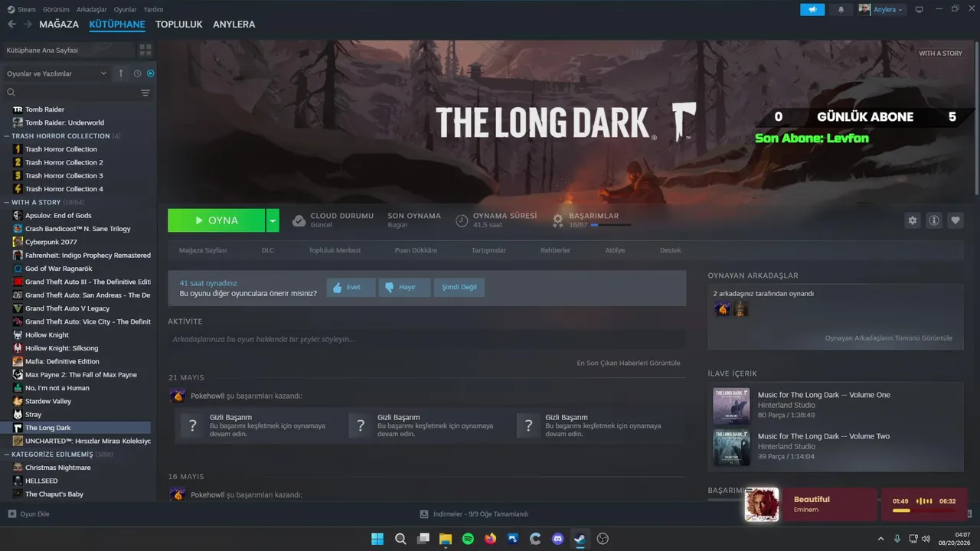The image size is (980, 551).
Task: Recommend the game with Evet
Action: pyautogui.click(x=351, y=287)
